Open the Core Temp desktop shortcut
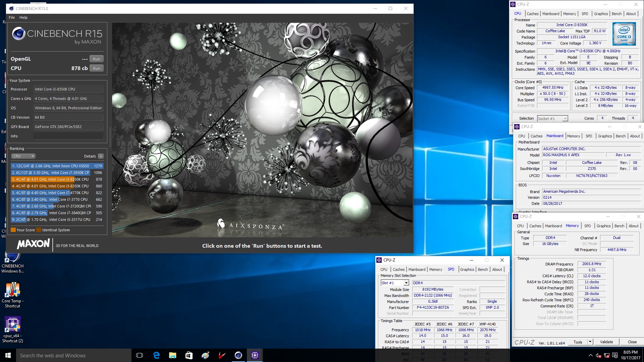This screenshot has height=362, width=644. (x=12, y=295)
